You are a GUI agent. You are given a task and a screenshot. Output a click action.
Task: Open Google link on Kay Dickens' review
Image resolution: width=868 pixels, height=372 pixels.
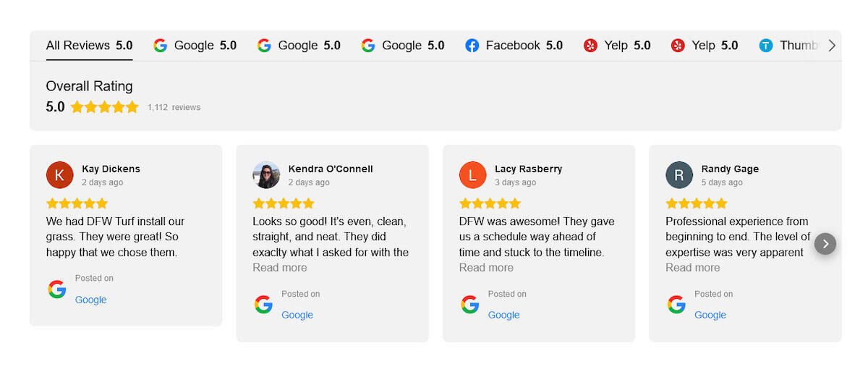point(91,300)
